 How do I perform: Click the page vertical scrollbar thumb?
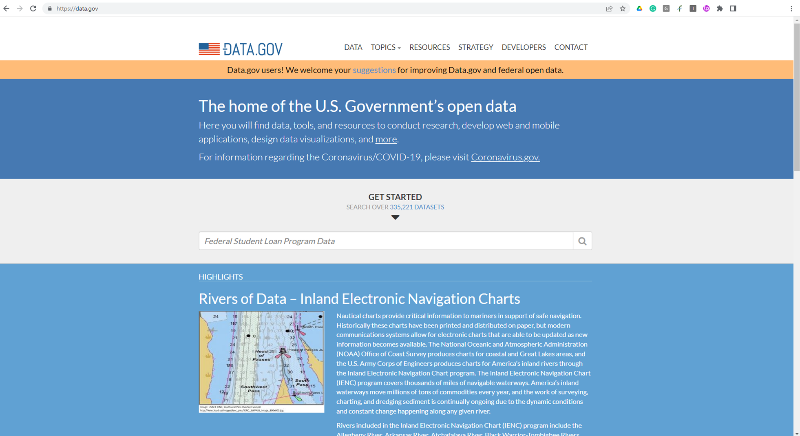(796, 97)
